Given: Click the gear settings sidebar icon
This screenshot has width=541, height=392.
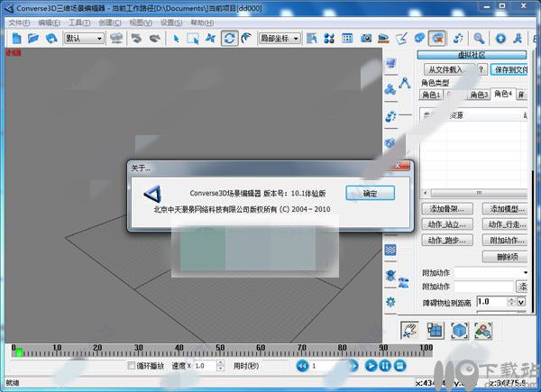Looking at the screenshot, I should coord(390,302).
